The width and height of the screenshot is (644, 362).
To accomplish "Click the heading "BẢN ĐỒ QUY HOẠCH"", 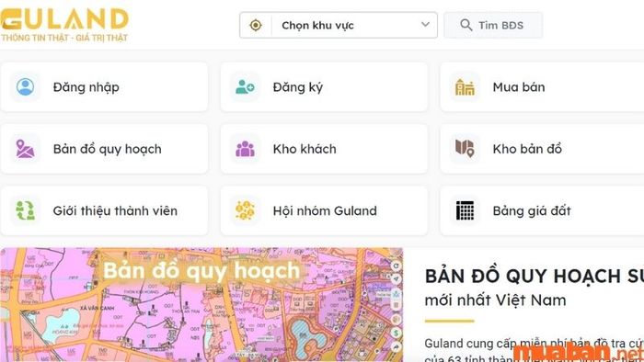I will click(x=534, y=276).
